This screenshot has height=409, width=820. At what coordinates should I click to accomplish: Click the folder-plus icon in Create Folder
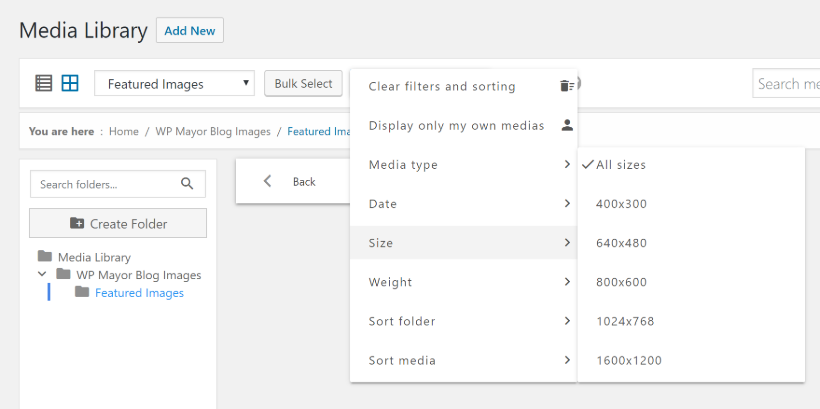tap(77, 223)
